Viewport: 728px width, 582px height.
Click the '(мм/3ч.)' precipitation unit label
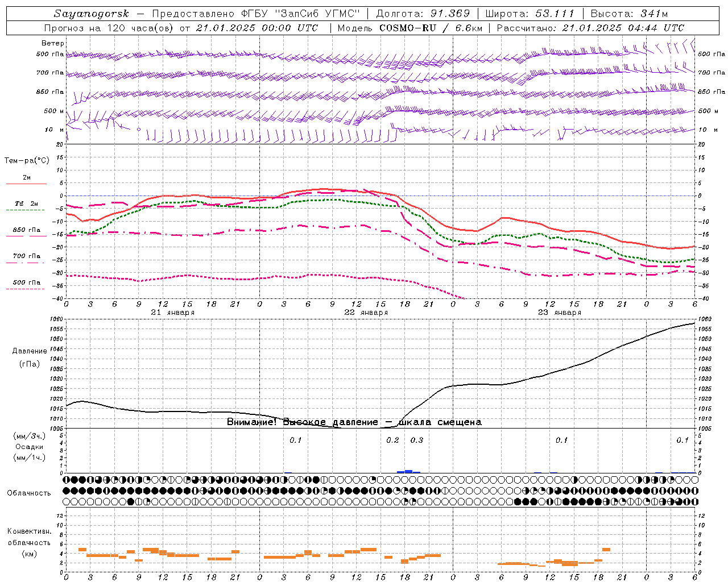coord(30,436)
